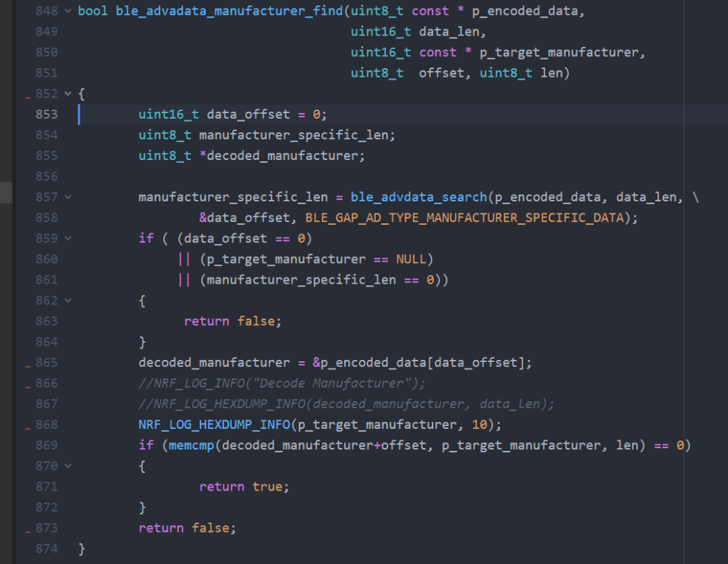Click line number 869 in the gutter
This screenshot has width=728, height=564.
pyautogui.click(x=46, y=445)
